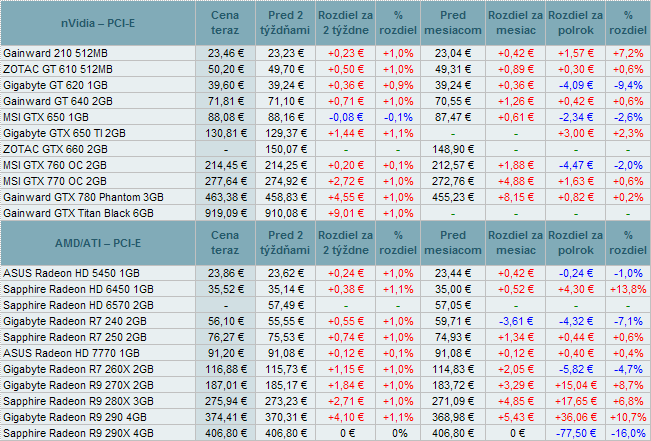Viewport: 651px width, 441px height.
Task: Select the monthly difference '+8,15 €'
Action: click(x=516, y=197)
